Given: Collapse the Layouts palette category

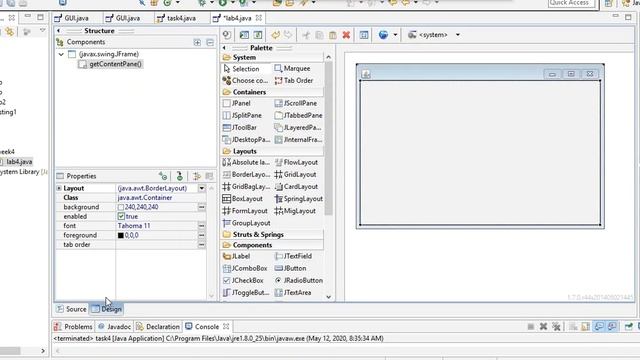Looking at the screenshot, I should [273, 151].
